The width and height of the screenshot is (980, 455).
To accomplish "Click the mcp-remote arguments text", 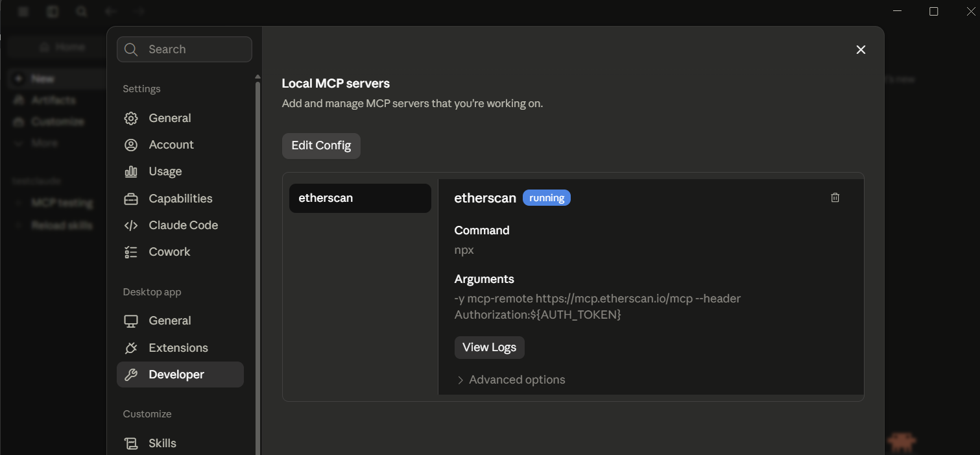I will tap(597, 306).
